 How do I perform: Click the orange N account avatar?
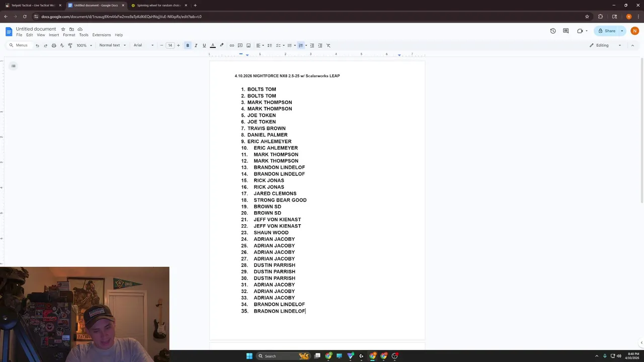pyautogui.click(x=634, y=31)
